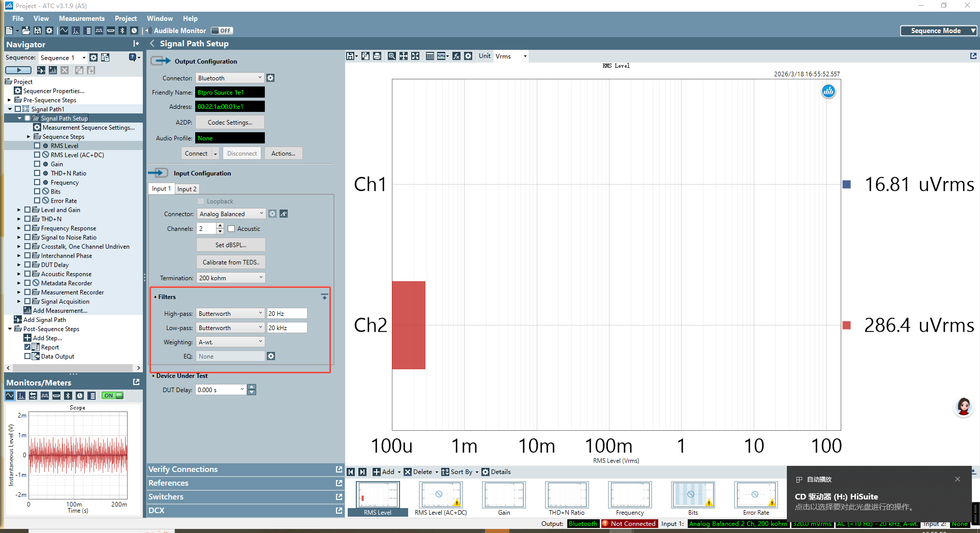Open sequence lock icon beside Sequence 1
The width and height of the screenshot is (980, 533).
coord(105,57)
